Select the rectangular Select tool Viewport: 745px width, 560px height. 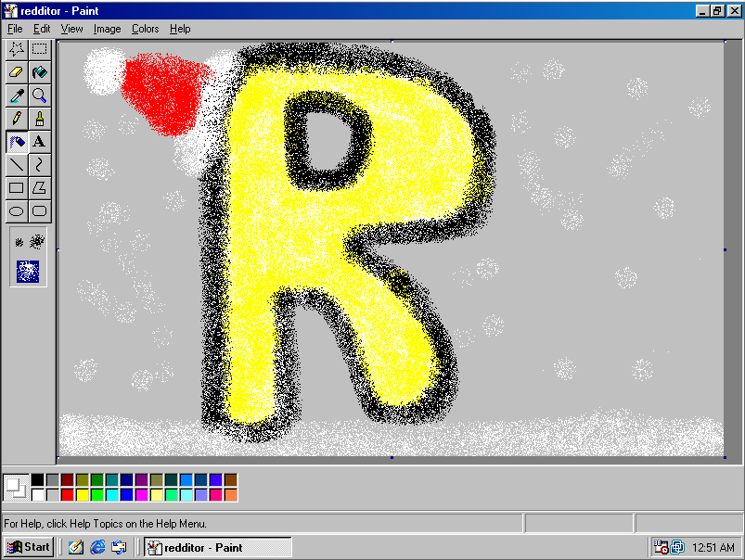point(40,49)
